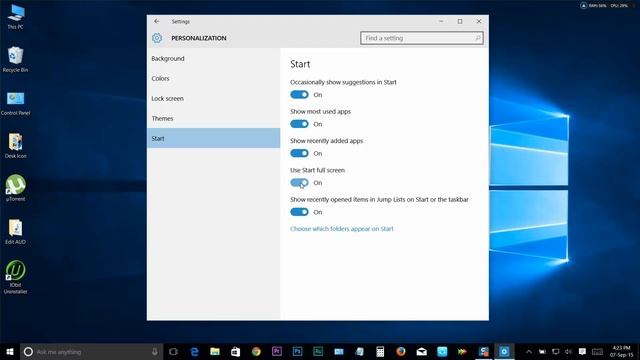Select the This PC desktop icon
This screenshot has width=640, height=360.
(16, 16)
